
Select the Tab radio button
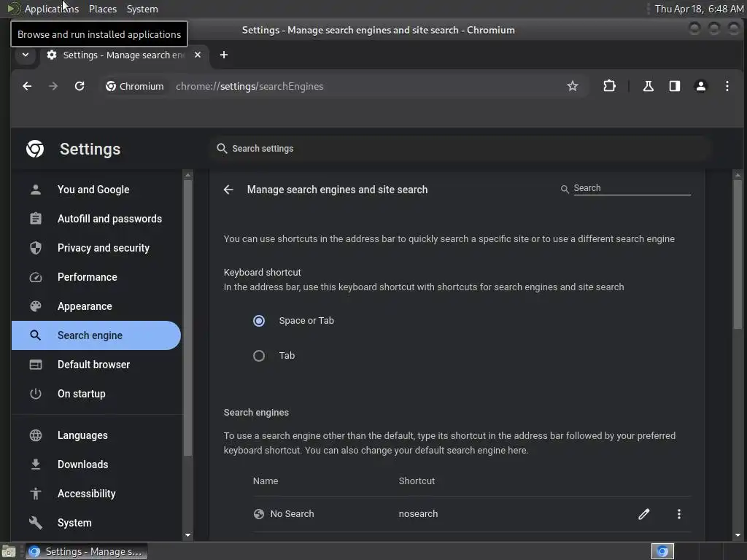pyautogui.click(x=259, y=356)
